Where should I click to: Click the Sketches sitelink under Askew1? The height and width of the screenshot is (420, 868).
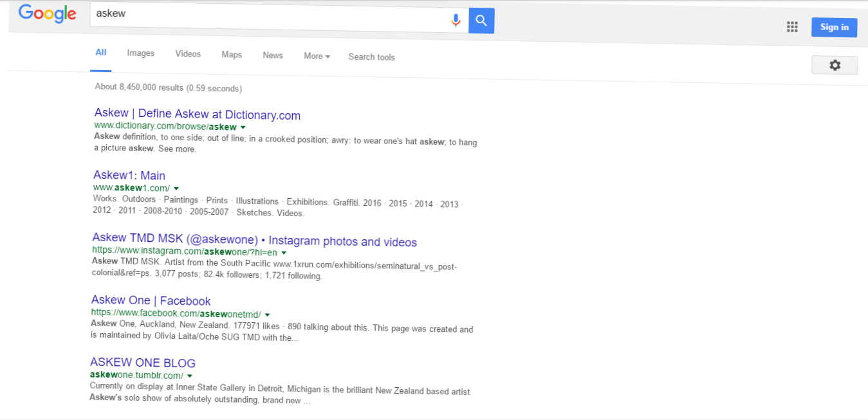254,212
